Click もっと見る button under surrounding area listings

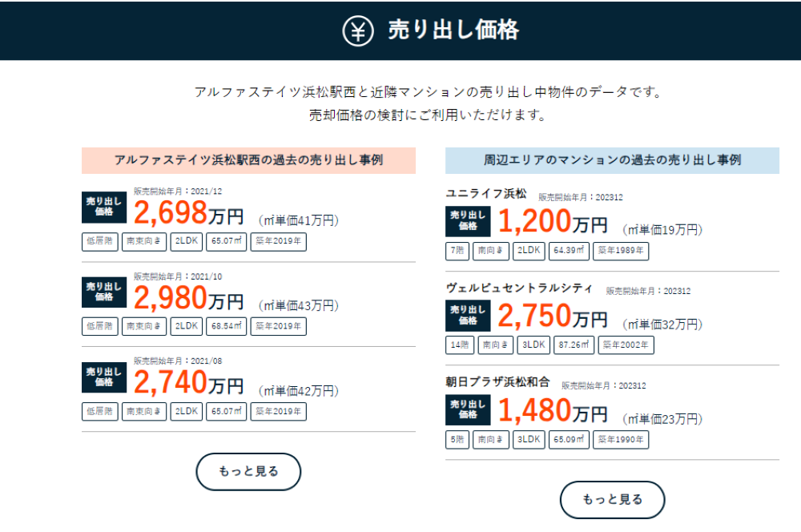pyautogui.click(x=612, y=499)
